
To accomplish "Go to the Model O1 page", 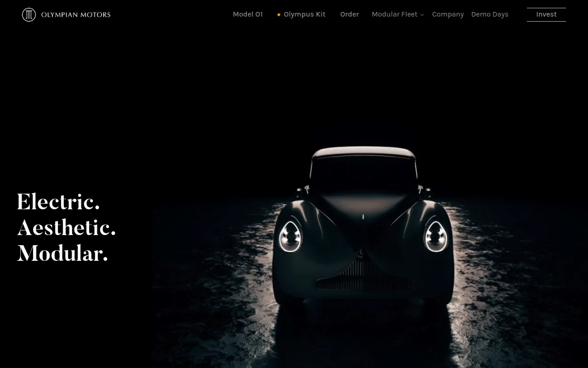I will 248,14.
